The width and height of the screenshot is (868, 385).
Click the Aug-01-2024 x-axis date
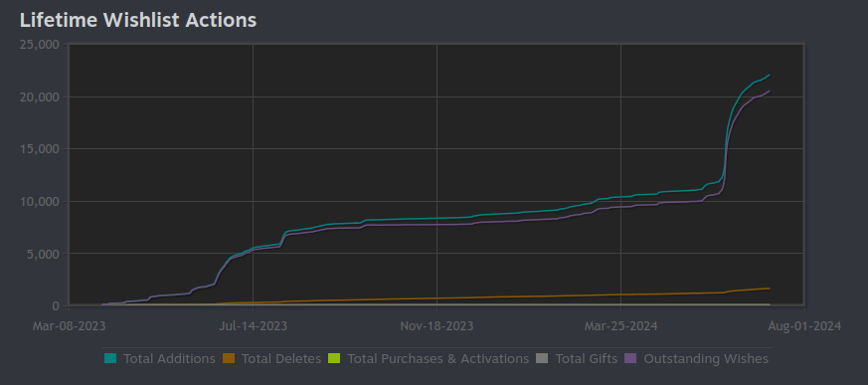point(804,325)
